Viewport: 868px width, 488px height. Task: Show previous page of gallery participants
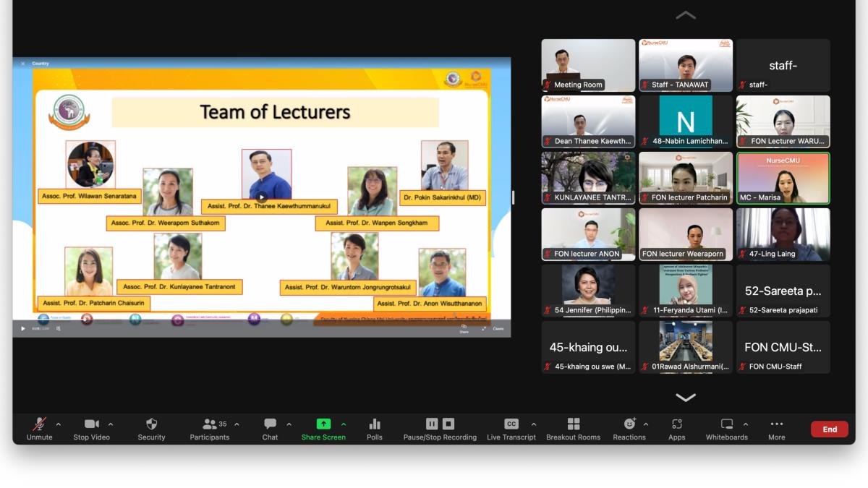point(686,15)
